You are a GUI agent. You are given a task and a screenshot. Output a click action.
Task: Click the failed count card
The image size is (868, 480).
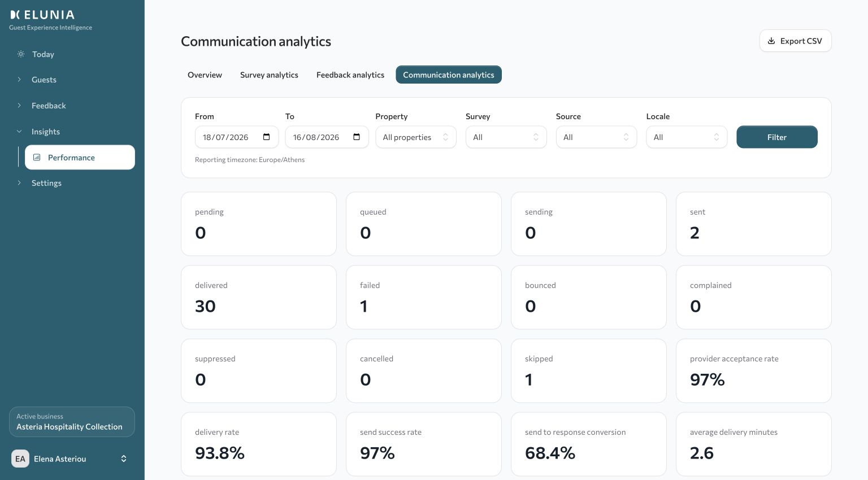point(424,298)
